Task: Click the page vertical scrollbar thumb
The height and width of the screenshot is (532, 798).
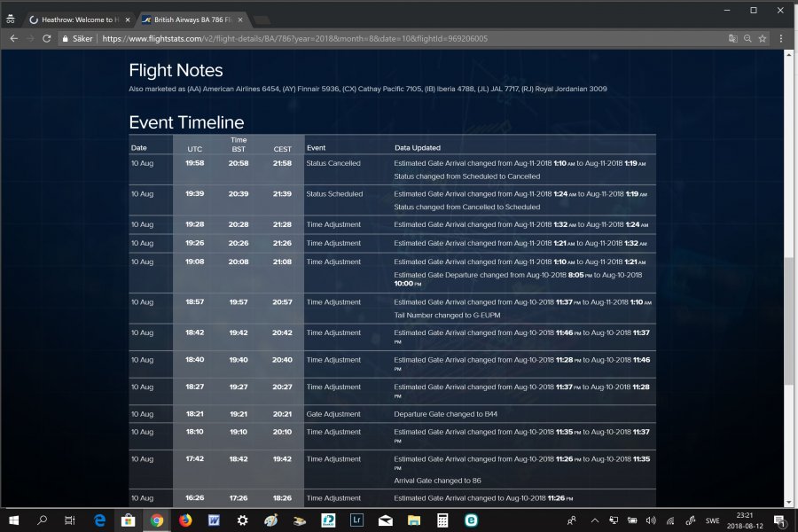Action: click(788, 320)
